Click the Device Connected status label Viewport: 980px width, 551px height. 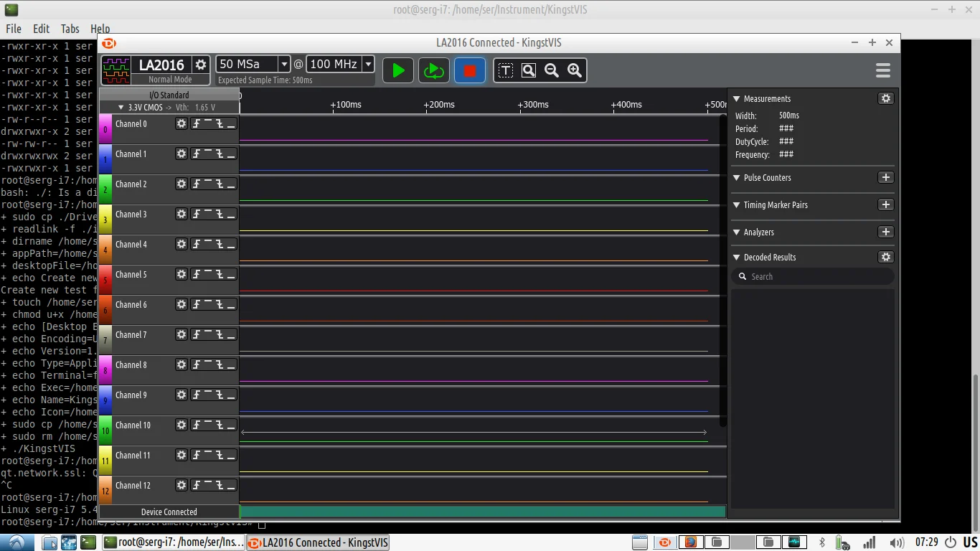pos(169,512)
